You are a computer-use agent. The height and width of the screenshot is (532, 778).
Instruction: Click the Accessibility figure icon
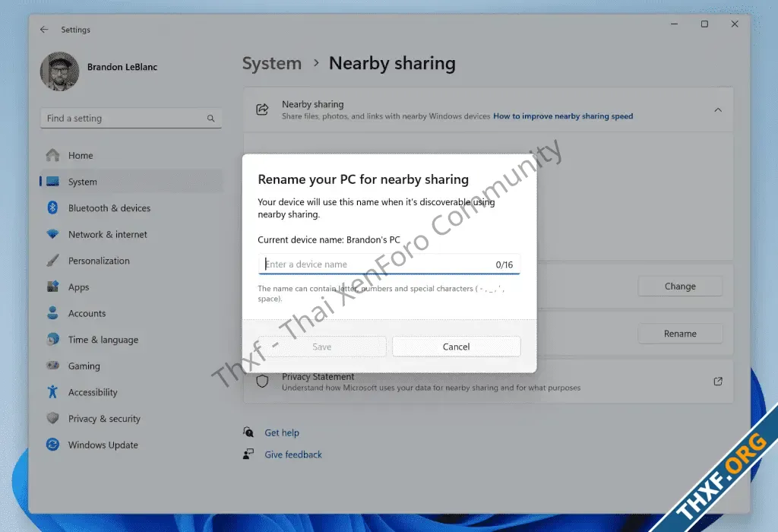[52, 391]
